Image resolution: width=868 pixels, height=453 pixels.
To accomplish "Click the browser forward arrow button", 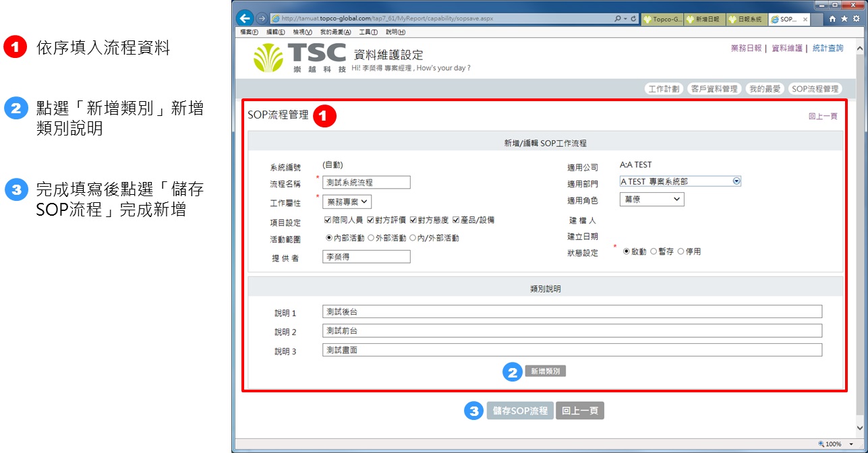I will click(262, 18).
